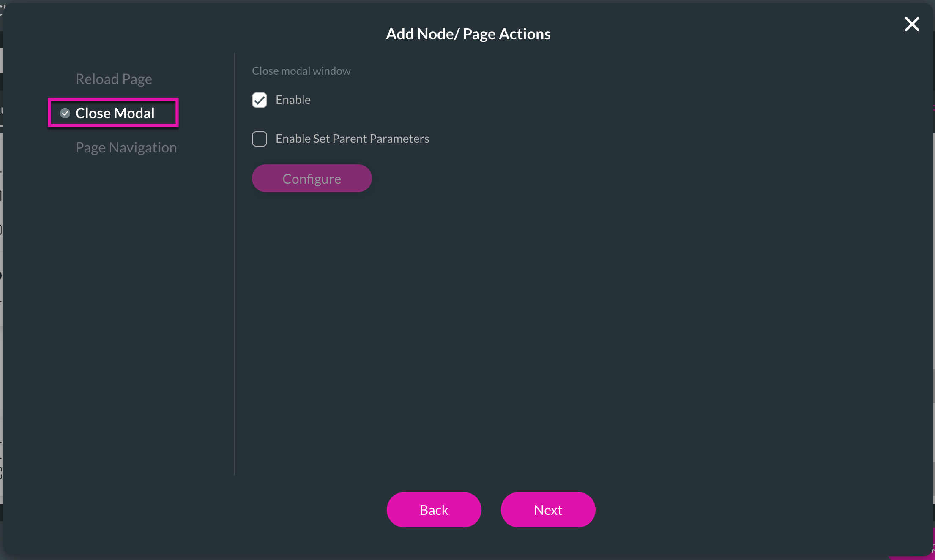This screenshot has height=560, width=935.
Task: Click the X close dialog icon
Action: coord(911,24)
